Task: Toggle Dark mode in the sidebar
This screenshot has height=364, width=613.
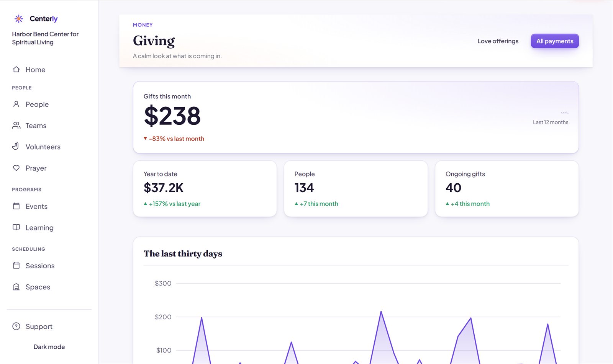Action: (x=49, y=347)
